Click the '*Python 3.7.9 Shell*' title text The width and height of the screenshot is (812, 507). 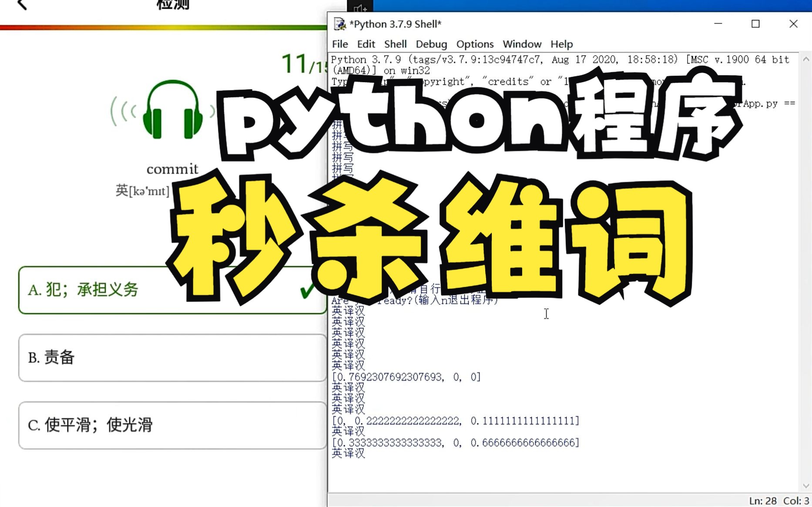tap(395, 24)
